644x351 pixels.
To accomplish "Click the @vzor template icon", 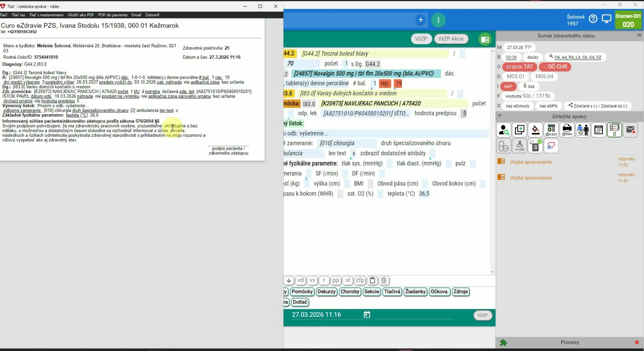I will pos(551,130).
